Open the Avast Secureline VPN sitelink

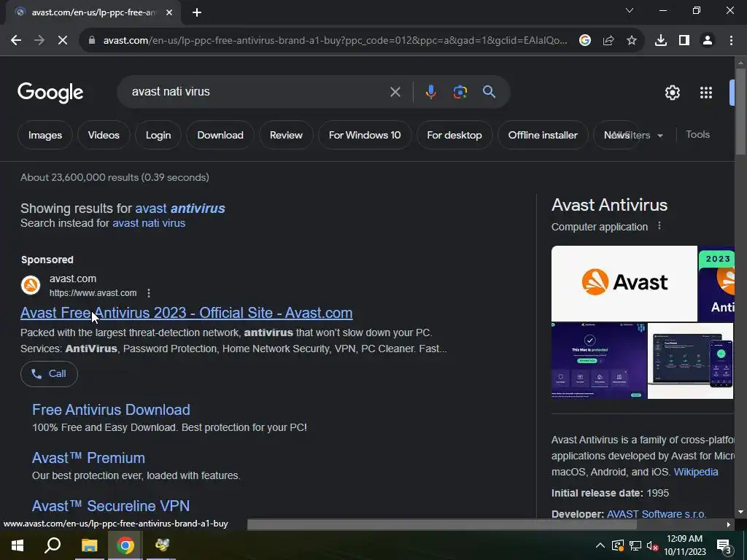111,506
